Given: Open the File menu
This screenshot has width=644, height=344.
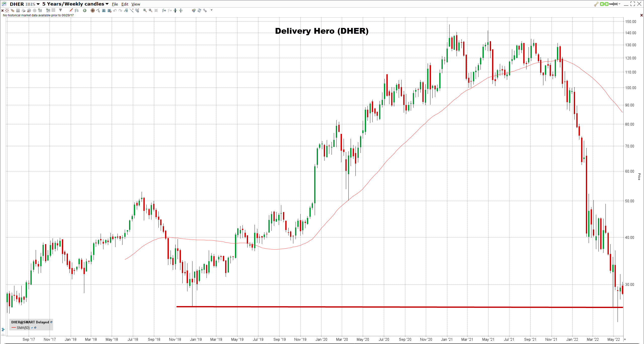Looking at the screenshot, I should pyautogui.click(x=115, y=4).
